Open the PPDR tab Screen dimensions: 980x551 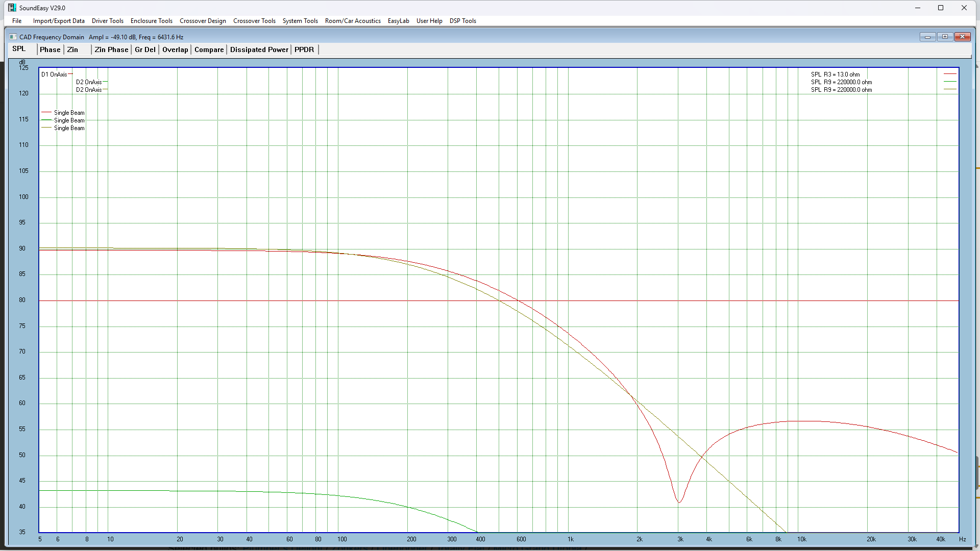pyautogui.click(x=304, y=49)
